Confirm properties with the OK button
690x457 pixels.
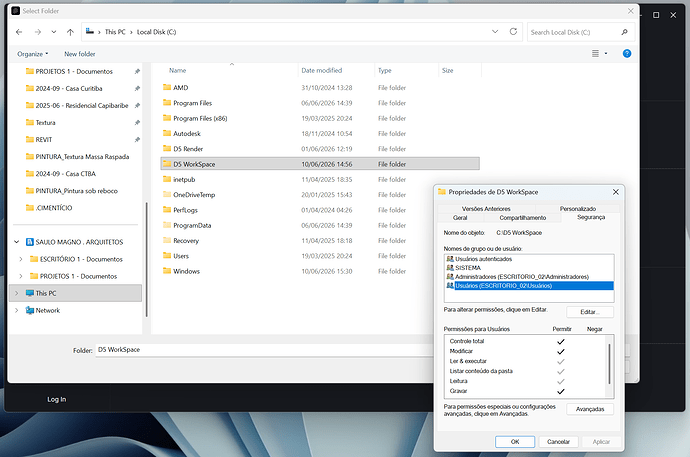[x=515, y=442]
